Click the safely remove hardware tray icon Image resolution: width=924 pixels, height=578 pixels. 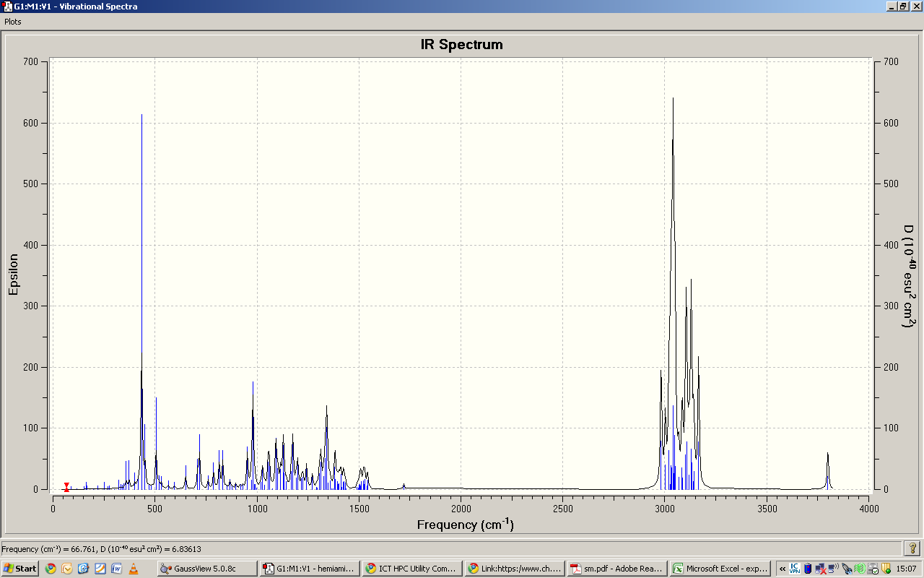[x=847, y=569]
